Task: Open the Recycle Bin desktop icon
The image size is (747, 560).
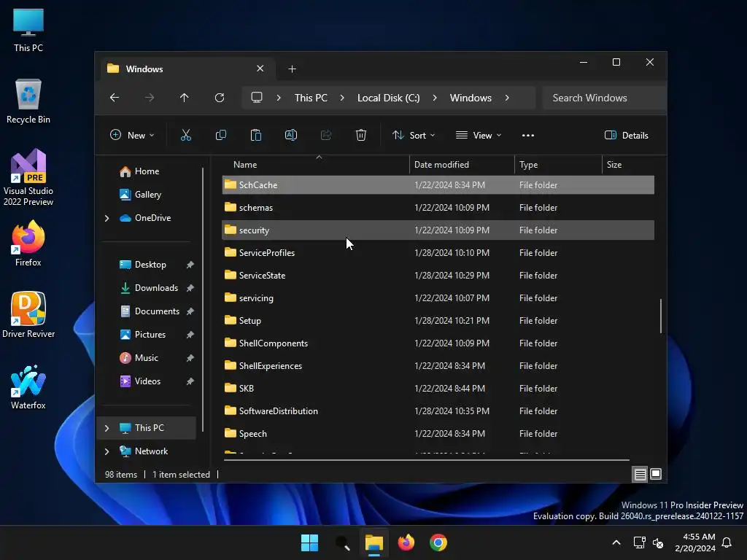Action: click(28, 101)
